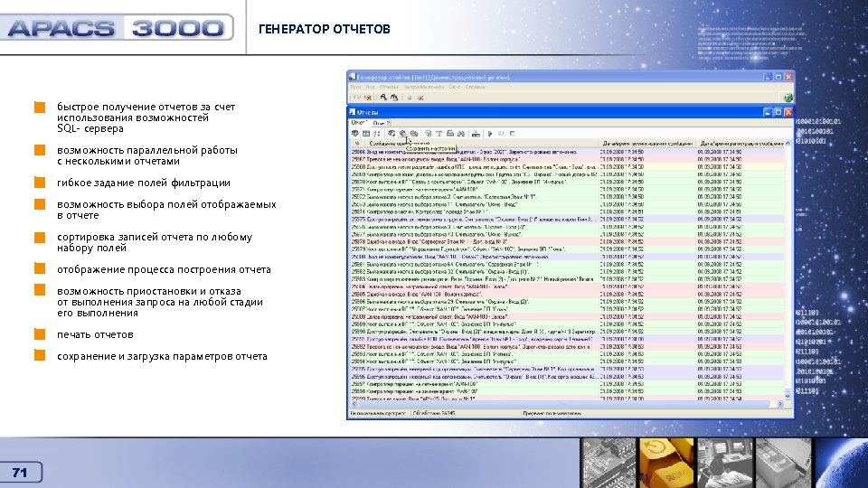Click the printer icon in Отчеты toolbar

point(450,134)
